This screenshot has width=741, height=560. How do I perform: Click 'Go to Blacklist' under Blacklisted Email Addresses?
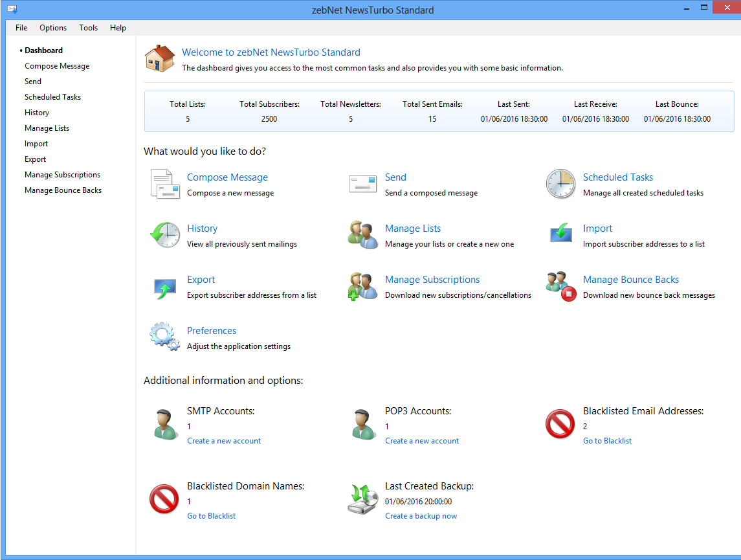[607, 441]
